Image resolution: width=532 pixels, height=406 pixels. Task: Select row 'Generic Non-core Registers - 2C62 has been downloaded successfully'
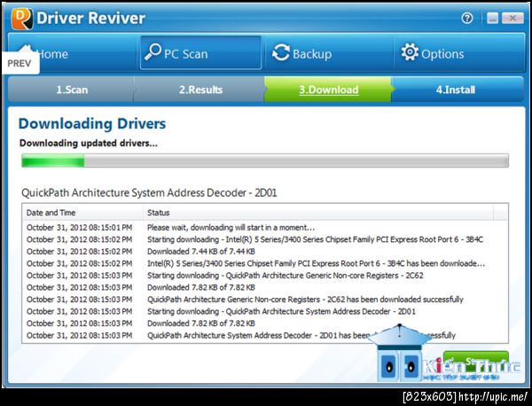[265, 300]
